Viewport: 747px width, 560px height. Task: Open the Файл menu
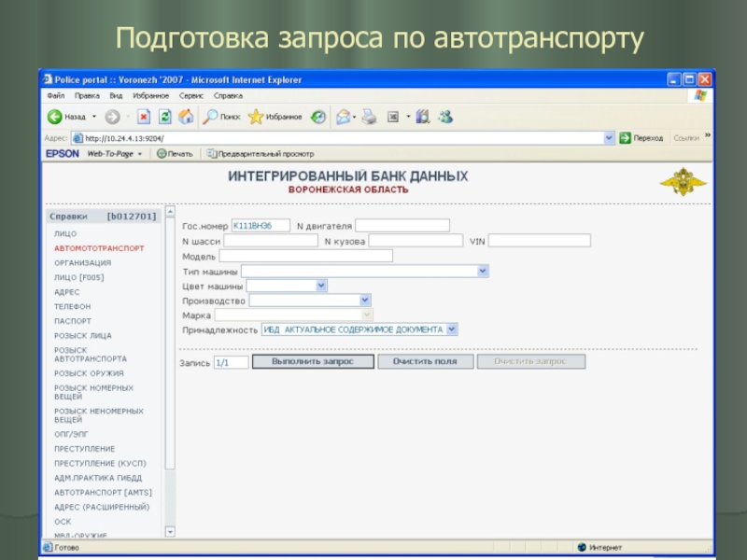pyautogui.click(x=55, y=95)
